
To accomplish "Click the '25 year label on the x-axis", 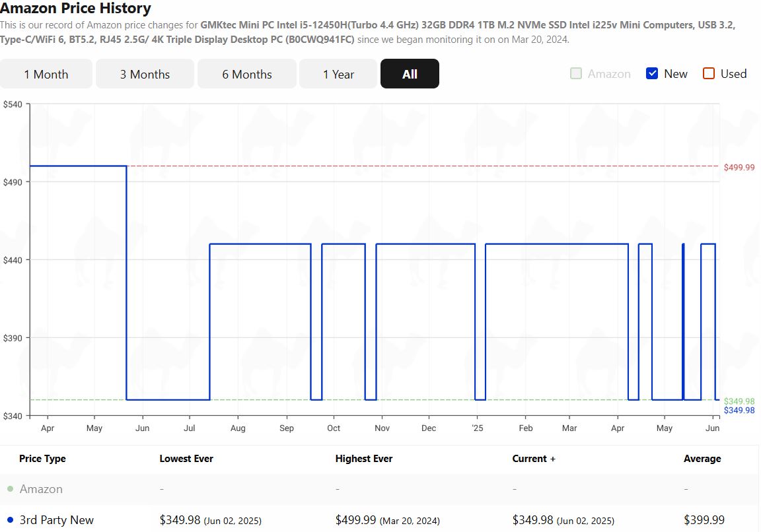I will click(478, 428).
